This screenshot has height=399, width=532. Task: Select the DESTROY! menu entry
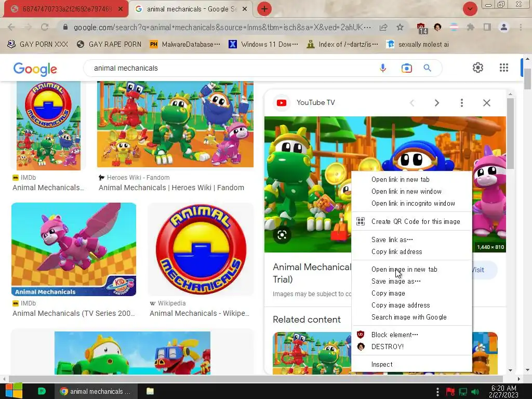(411, 347)
